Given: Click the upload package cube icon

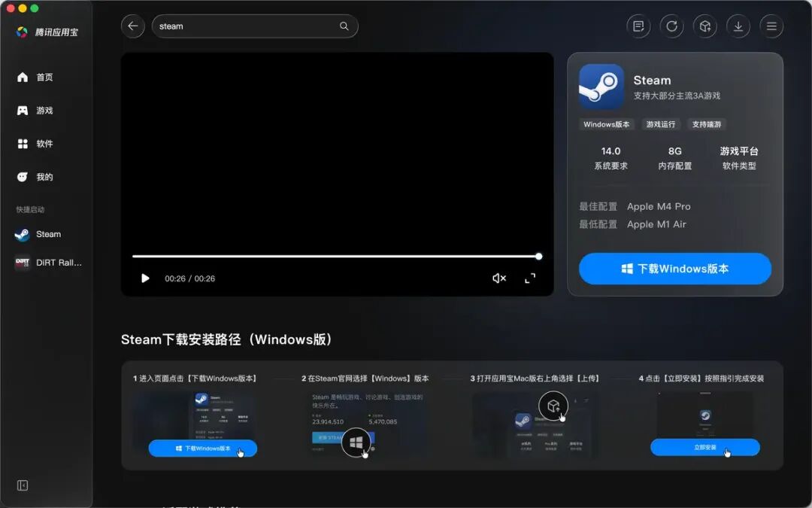Looking at the screenshot, I should pos(704,26).
